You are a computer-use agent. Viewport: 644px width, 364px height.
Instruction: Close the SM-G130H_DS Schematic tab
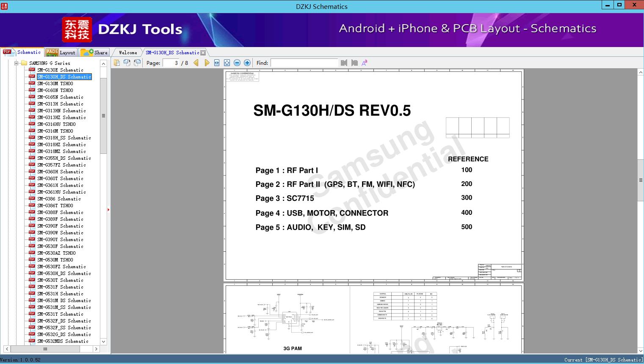pyautogui.click(x=203, y=52)
